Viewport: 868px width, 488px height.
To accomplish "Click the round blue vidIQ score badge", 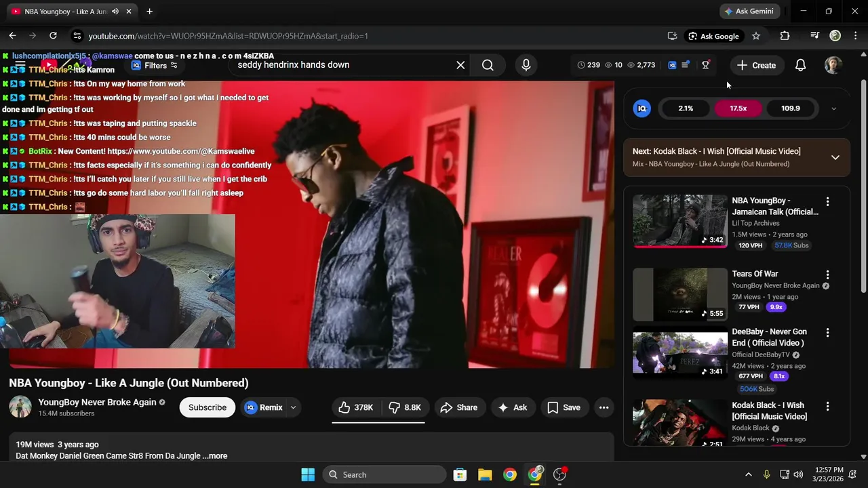I will 642,108.
